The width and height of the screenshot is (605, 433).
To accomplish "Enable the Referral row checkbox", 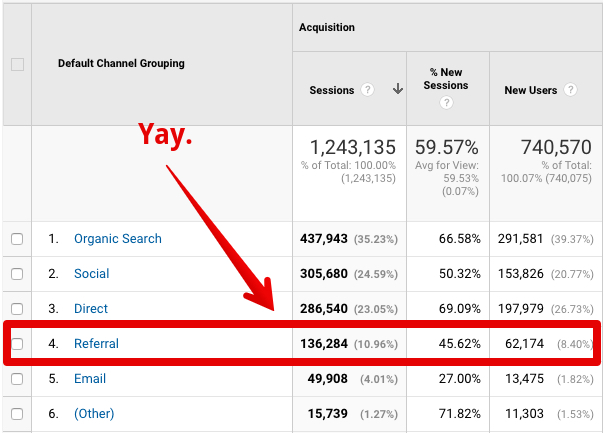I will click(16, 344).
